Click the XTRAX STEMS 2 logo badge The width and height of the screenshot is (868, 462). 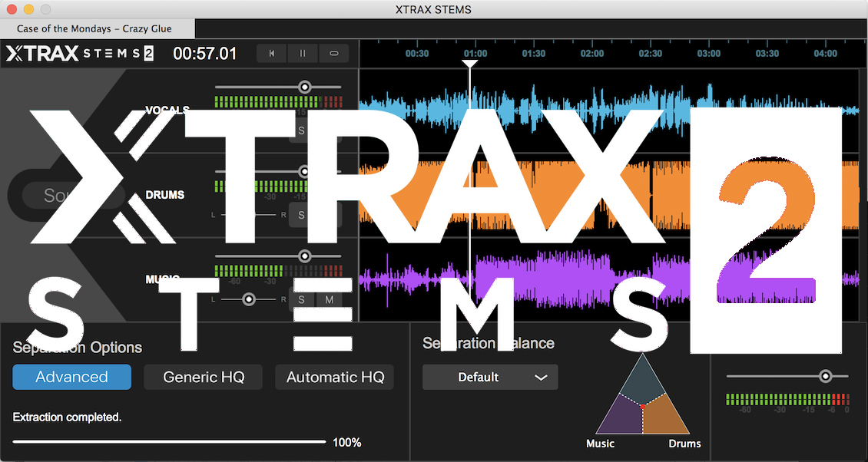(75, 54)
